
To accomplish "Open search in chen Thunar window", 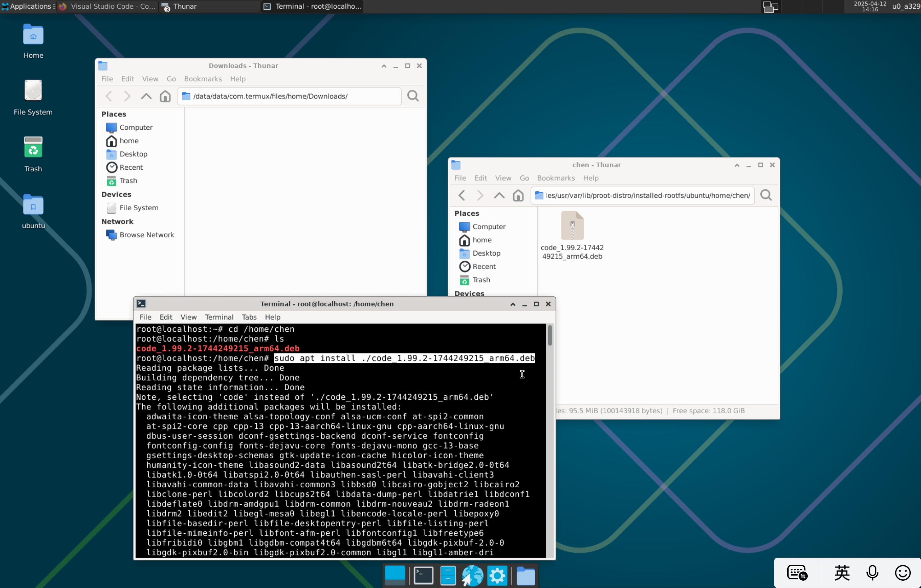I will coord(766,195).
